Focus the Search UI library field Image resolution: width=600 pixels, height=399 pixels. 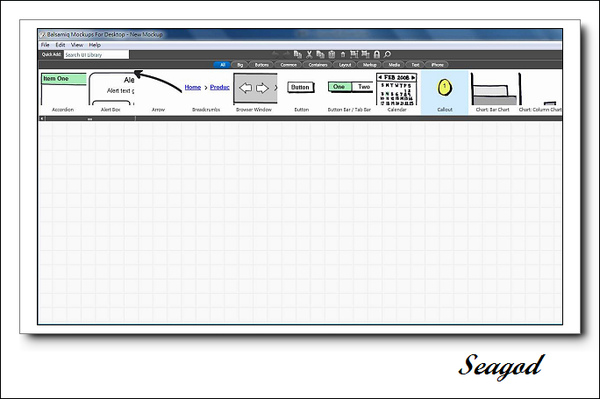(x=96, y=55)
